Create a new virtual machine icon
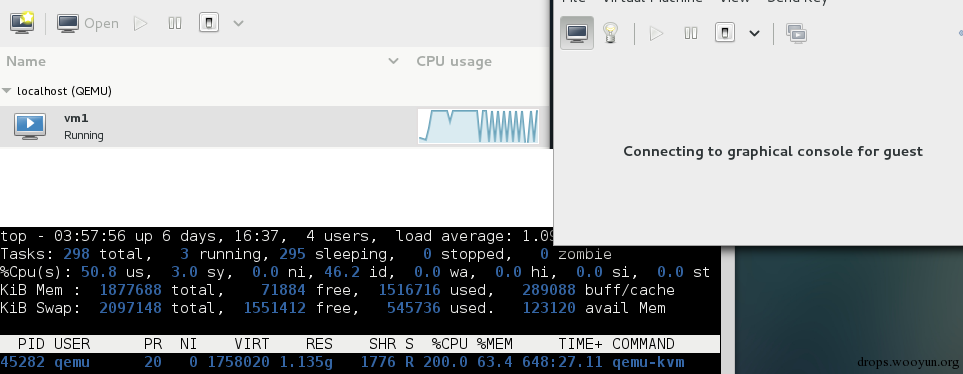The height and width of the screenshot is (374, 963). (x=22, y=23)
